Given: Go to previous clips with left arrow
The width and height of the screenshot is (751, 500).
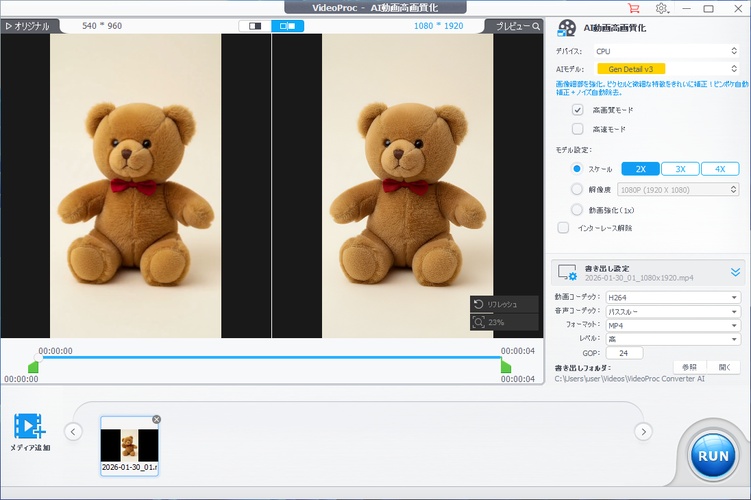Looking at the screenshot, I should [x=73, y=432].
